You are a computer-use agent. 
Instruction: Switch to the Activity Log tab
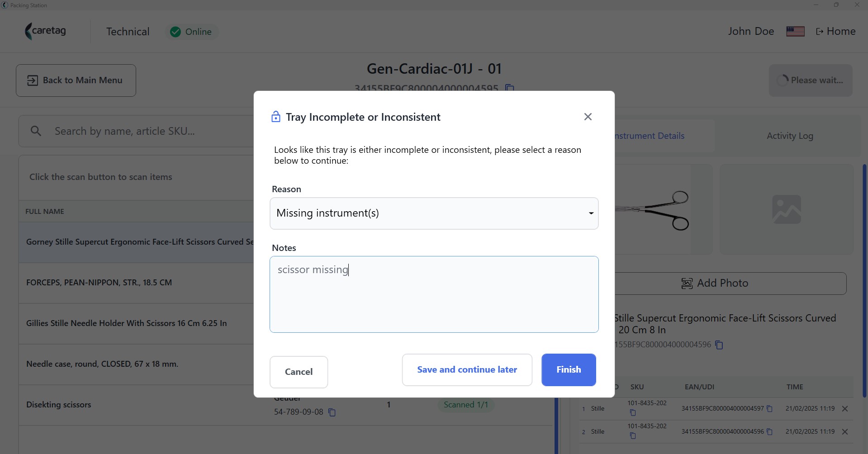[790, 136]
